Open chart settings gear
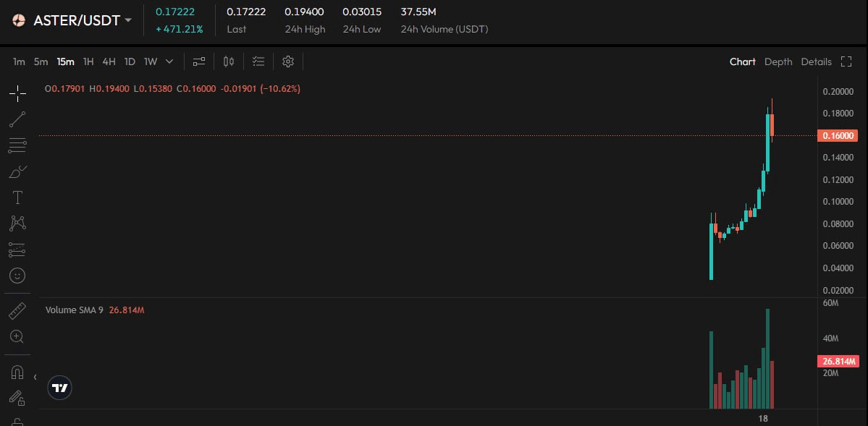This screenshot has height=426, width=868. click(x=288, y=61)
